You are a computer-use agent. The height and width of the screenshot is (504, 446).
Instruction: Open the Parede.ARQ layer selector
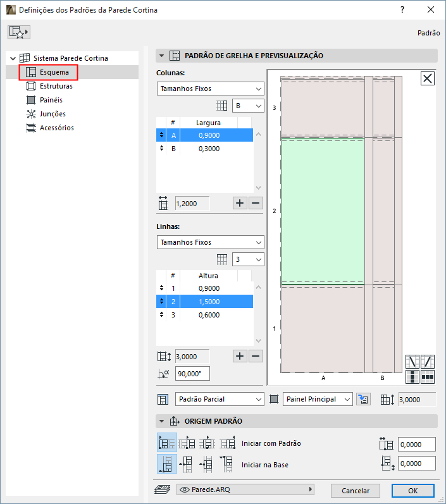click(245, 489)
